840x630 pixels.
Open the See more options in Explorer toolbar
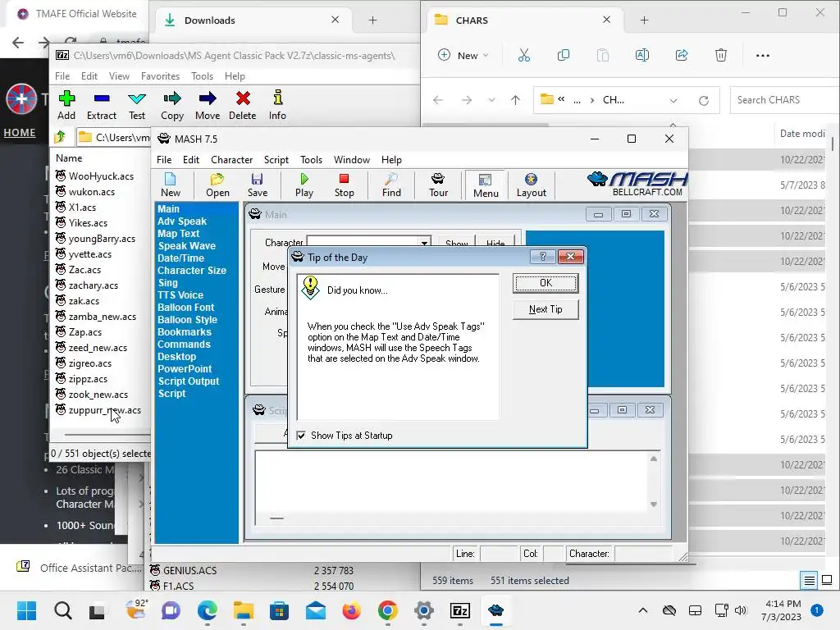point(762,55)
